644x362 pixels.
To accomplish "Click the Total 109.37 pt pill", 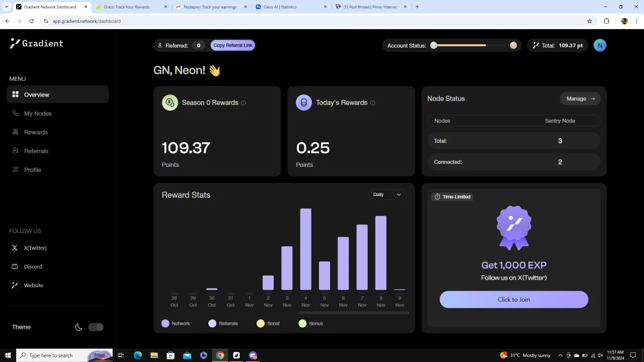I will click(x=557, y=45).
